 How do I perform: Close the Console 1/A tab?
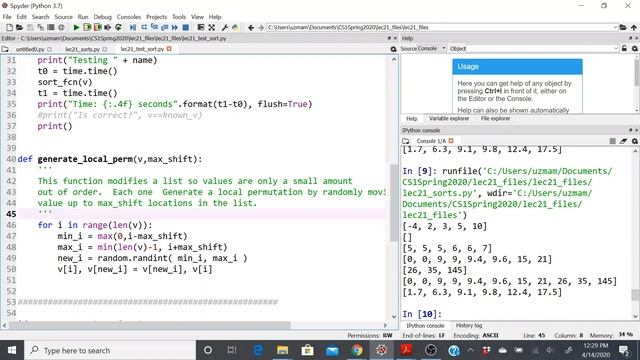(x=451, y=141)
